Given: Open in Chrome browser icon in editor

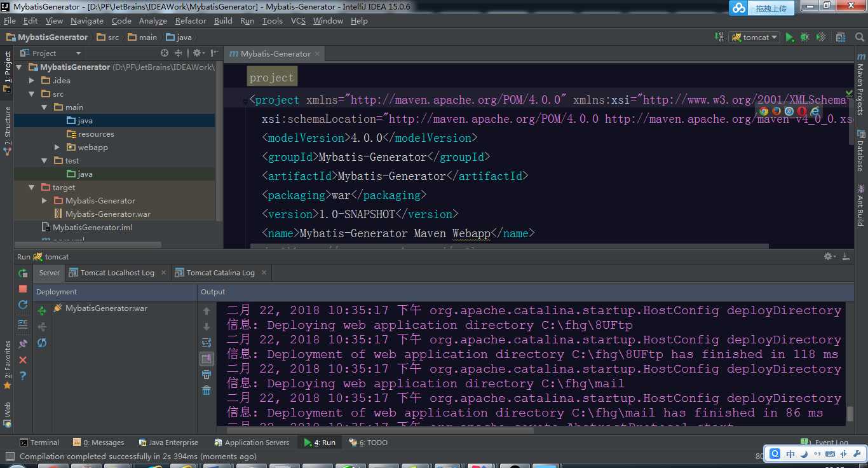Looking at the screenshot, I should coord(764,111).
